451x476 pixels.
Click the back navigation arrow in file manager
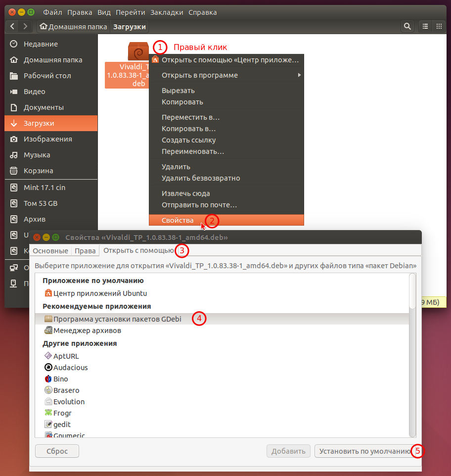(x=12, y=26)
